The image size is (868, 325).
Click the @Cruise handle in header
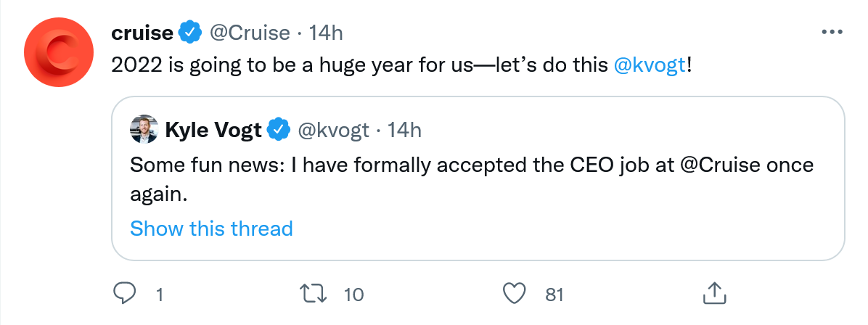(x=250, y=33)
